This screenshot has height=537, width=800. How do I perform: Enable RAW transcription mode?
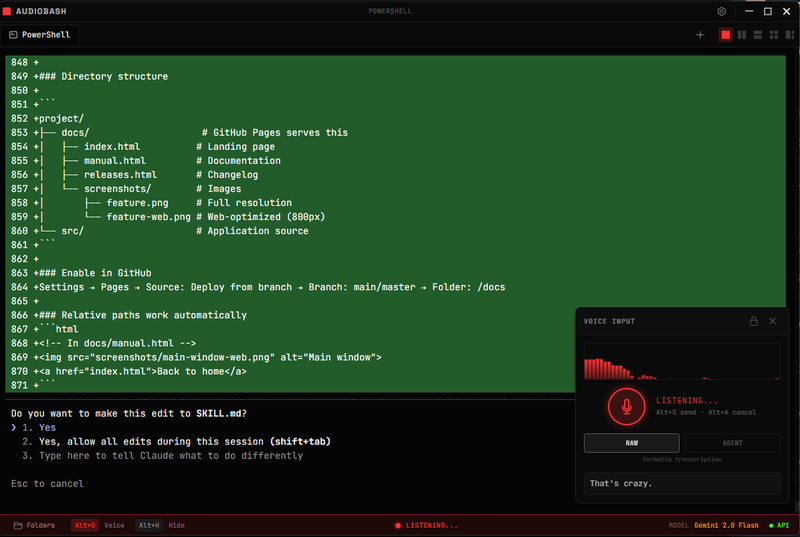coord(632,443)
